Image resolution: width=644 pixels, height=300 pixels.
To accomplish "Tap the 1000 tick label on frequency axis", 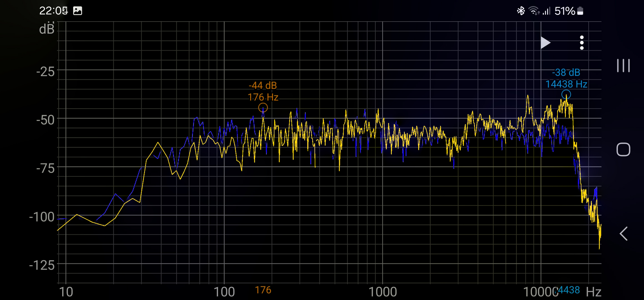I will [x=383, y=292].
